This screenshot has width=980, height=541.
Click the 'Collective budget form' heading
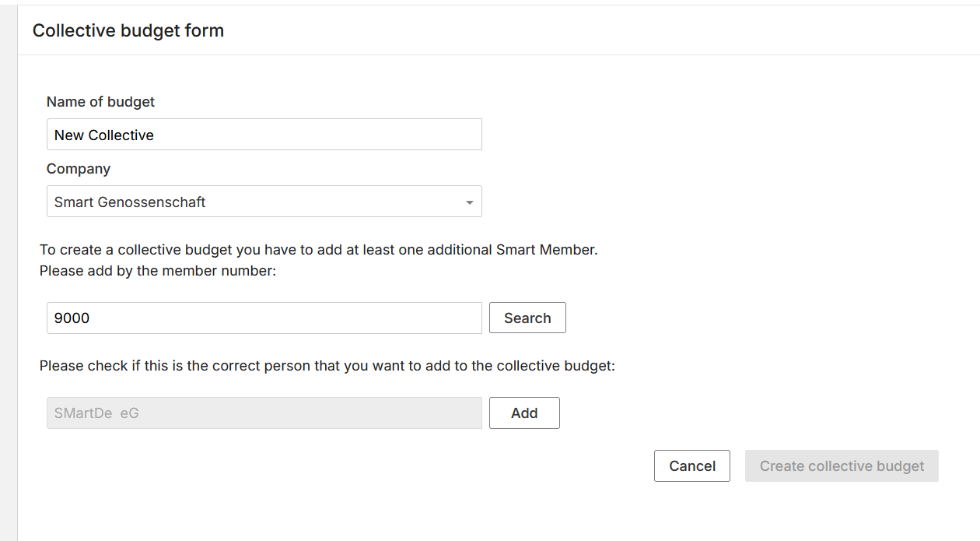point(128,31)
